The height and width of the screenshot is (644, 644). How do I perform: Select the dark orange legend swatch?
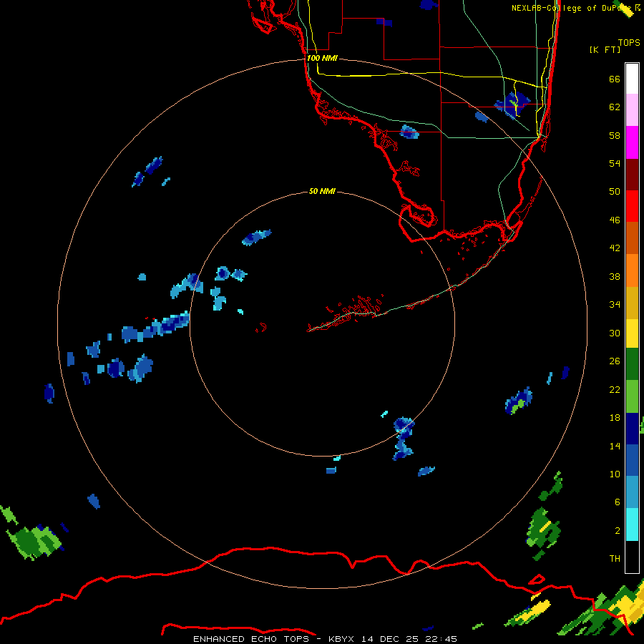pos(632,238)
